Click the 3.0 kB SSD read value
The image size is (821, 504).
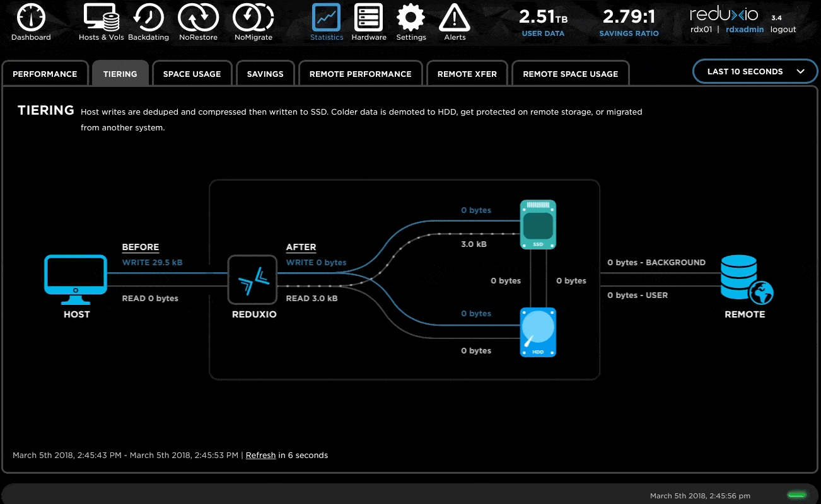(474, 244)
